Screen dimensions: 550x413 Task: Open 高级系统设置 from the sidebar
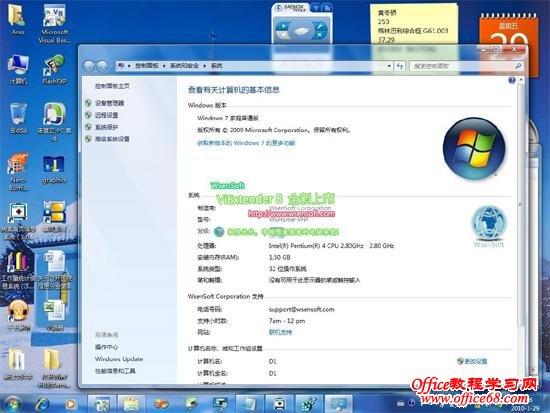click(112, 139)
